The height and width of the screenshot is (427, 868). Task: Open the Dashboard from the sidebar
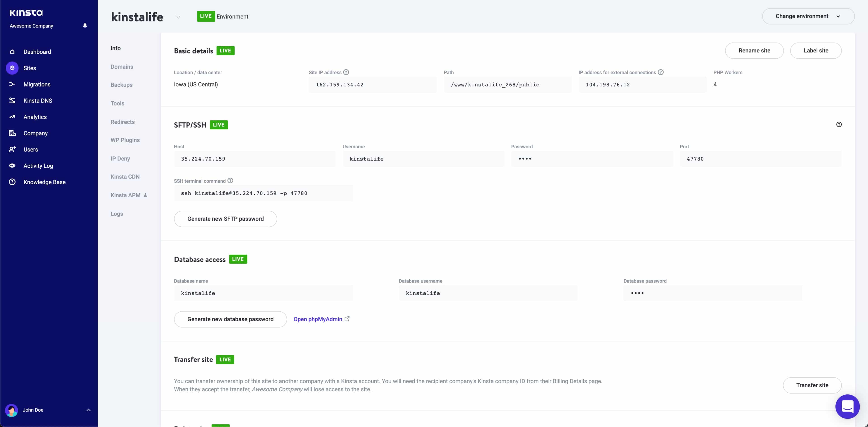(x=37, y=52)
